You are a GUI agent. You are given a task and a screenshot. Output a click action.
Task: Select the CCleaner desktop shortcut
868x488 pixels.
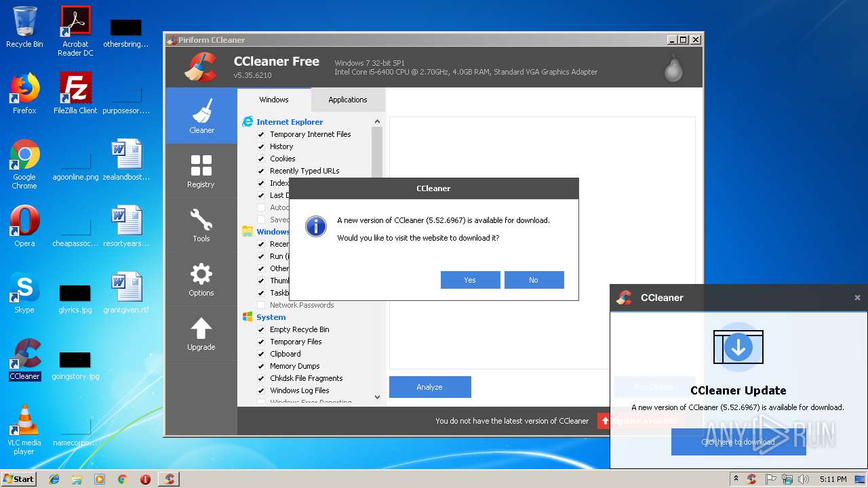click(24, 359)
